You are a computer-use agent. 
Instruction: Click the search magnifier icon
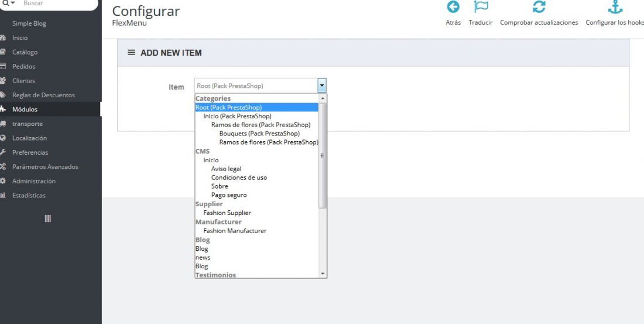click(5, 3)
